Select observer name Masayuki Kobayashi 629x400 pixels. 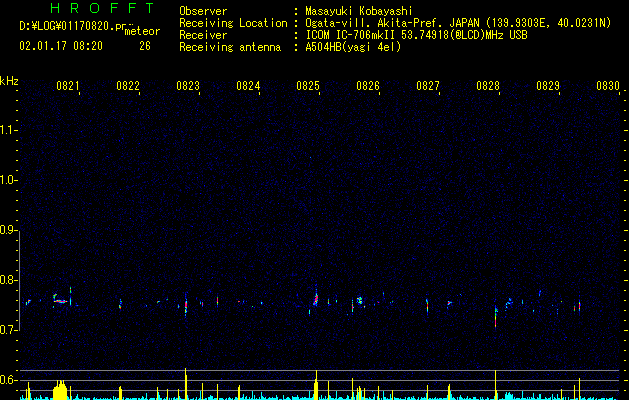[359, 11]
